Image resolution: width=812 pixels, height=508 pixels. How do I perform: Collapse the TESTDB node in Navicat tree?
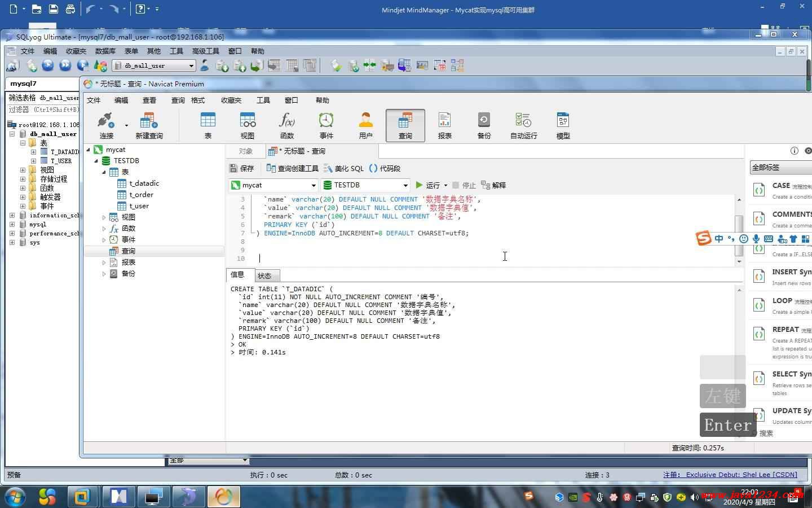(x=96, y=161)
